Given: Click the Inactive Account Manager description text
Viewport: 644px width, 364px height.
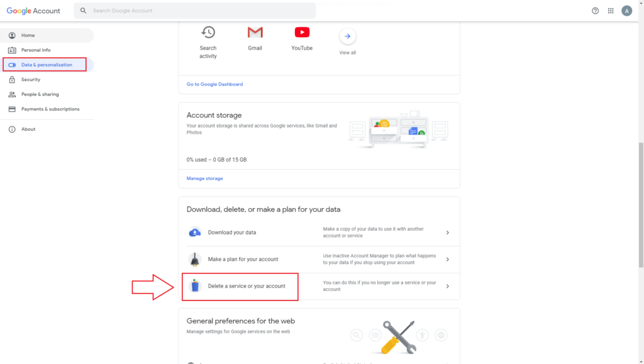Looking at the screenshot, I should pos(379,259).
